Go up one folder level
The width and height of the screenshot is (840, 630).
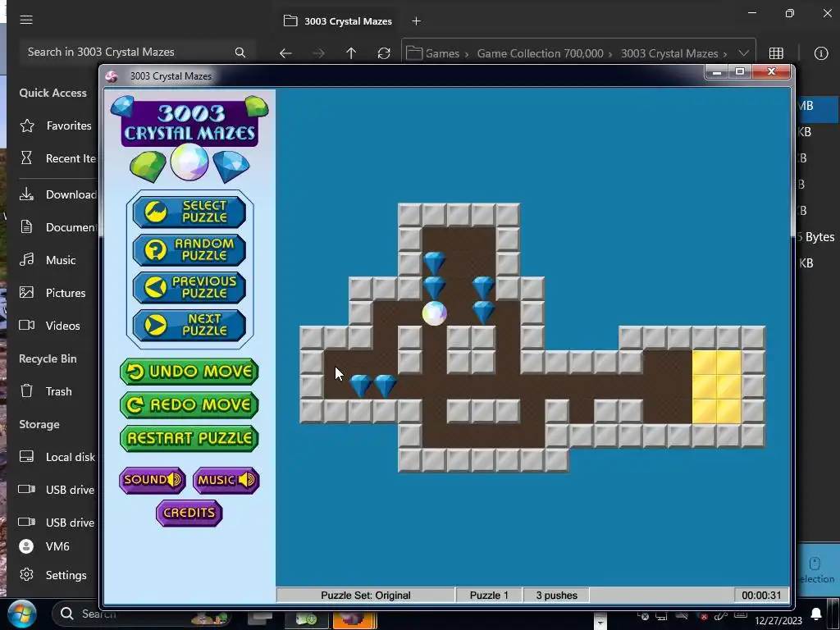(x=351, y=53)
